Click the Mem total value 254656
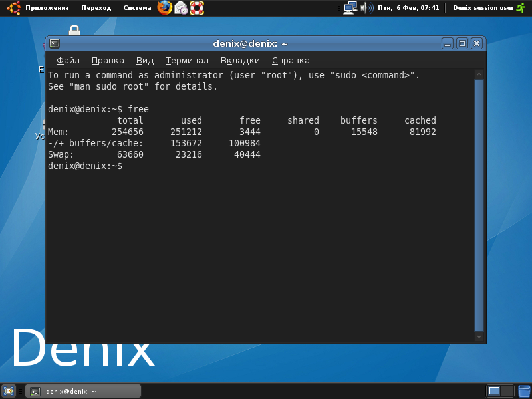The image size is (532, 399). 128,132
